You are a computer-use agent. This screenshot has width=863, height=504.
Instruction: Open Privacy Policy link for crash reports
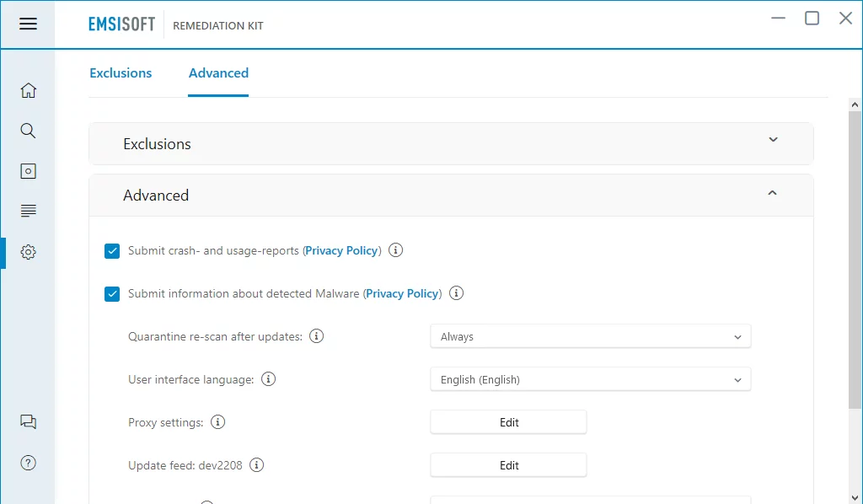click(341, 251)
